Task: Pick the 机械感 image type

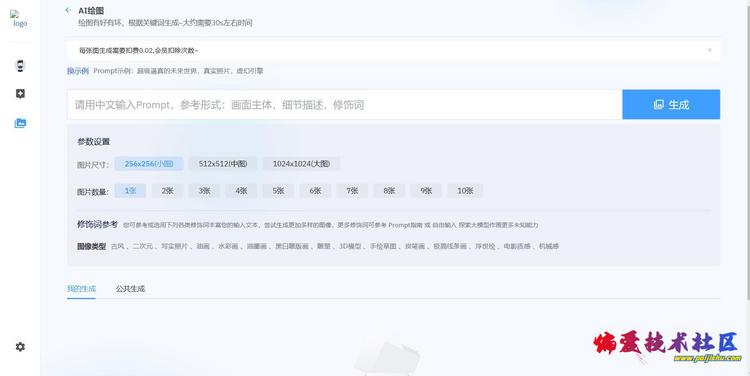Action: 549,246
